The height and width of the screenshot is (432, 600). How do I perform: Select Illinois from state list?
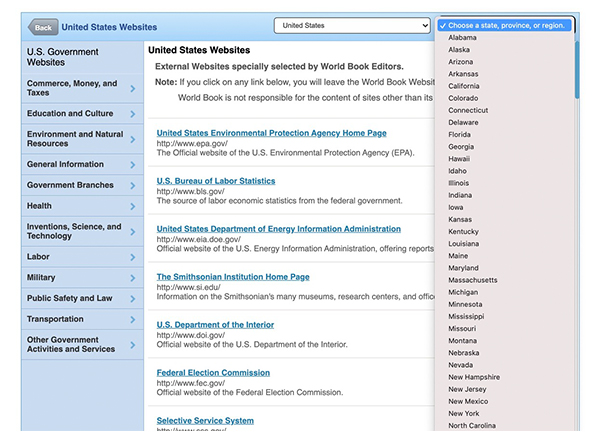coord(458,183)
